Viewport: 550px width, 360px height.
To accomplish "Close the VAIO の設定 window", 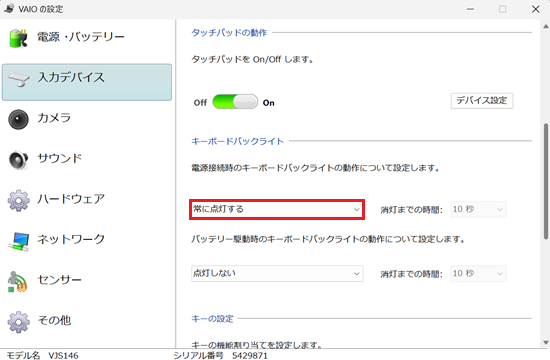I will tap(535, 9).
